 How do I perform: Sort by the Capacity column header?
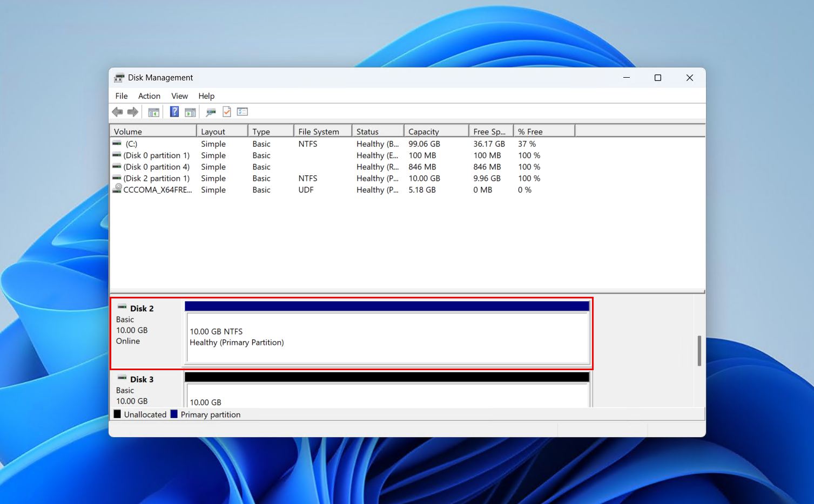(436, 131)
